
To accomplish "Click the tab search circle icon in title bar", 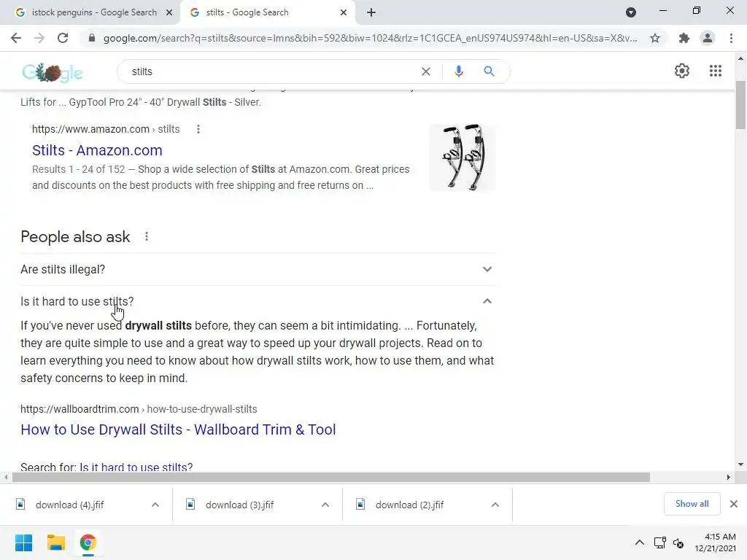I will 631,12.
